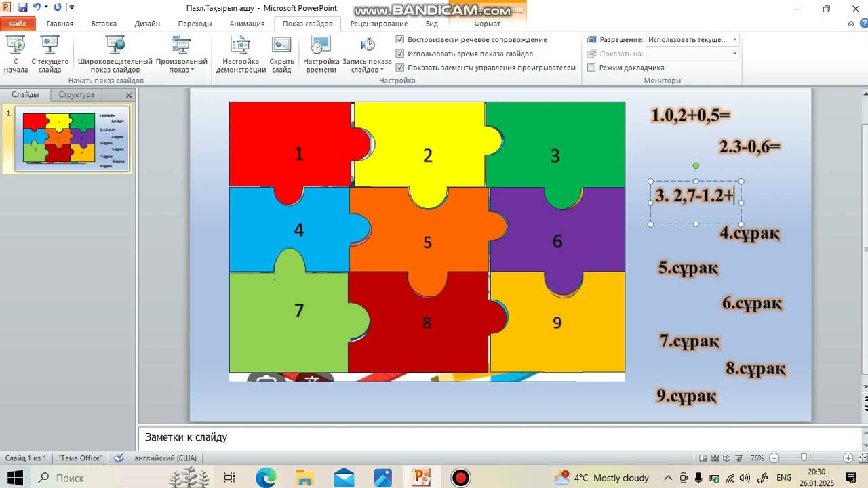Undo last action in quick access toolbar

(x=37, y=7)
